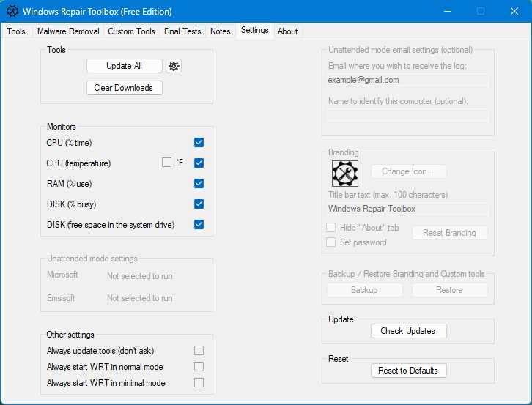Toggle the DISK (% busy) monitor checkbox
This screenshot has width=532, height=405.
click(199, 204)
